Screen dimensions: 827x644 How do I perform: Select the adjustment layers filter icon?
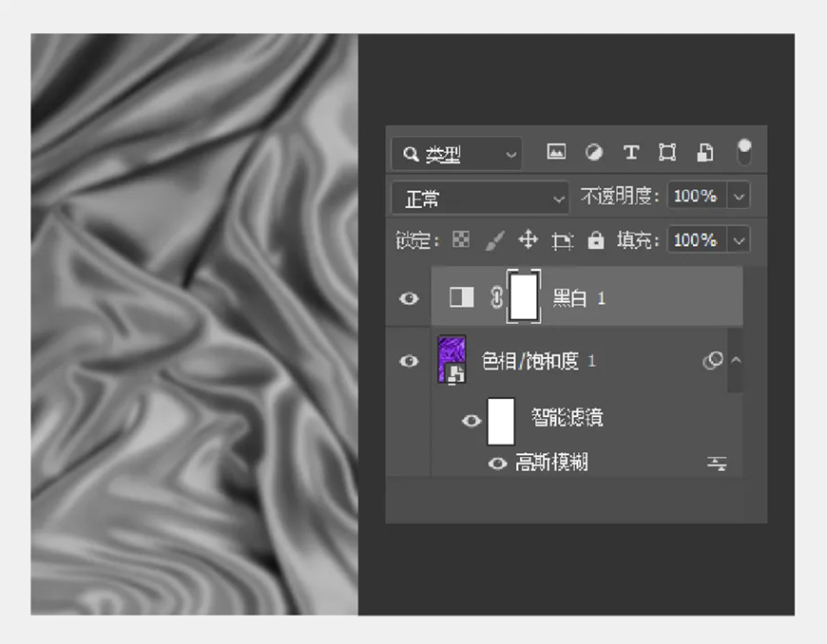click(x=593, y=152)
